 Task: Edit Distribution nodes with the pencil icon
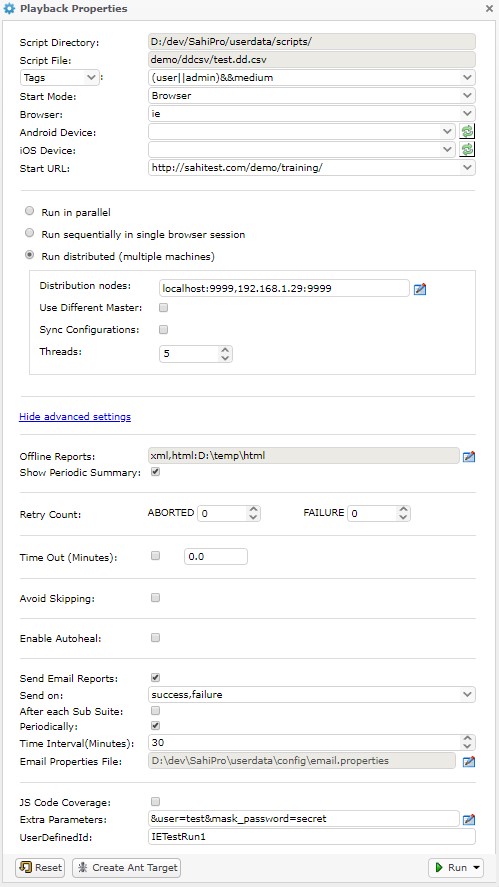[420, 289]
